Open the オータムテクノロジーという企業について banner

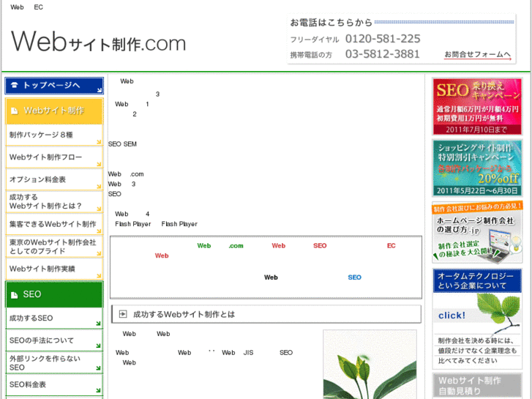point(477,280)
